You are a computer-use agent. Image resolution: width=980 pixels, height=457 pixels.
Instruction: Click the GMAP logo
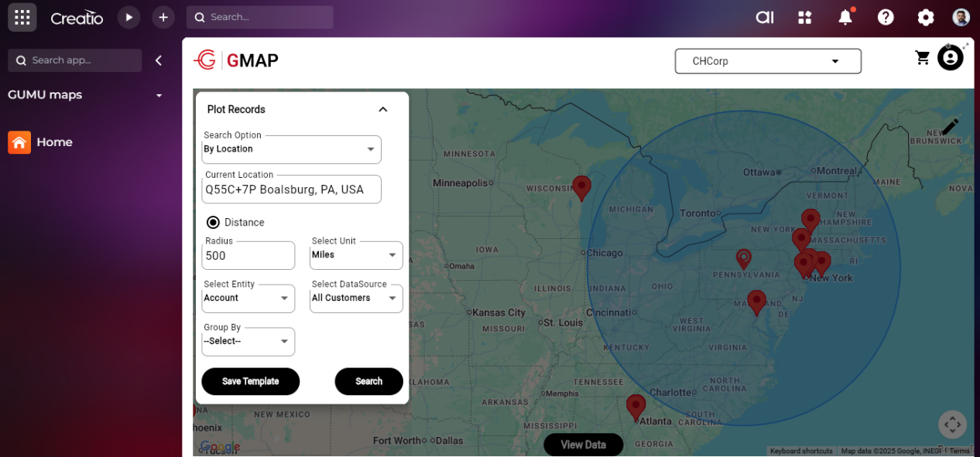tap(236, 60)
